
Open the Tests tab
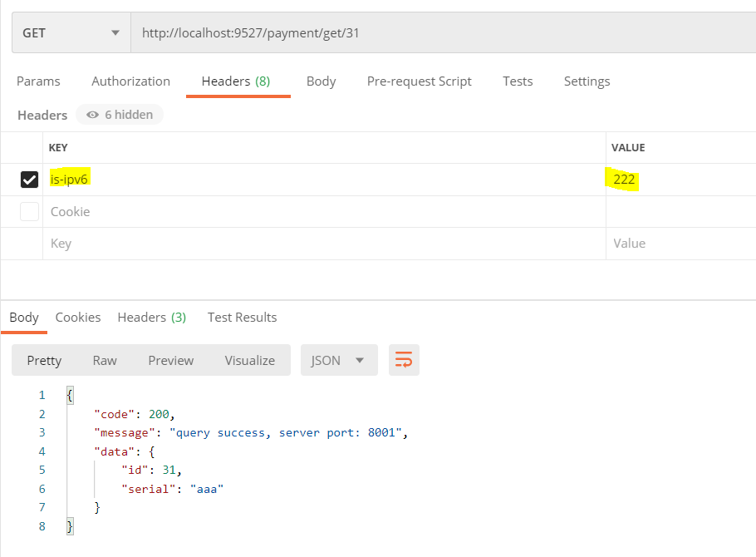pos(518,81)
